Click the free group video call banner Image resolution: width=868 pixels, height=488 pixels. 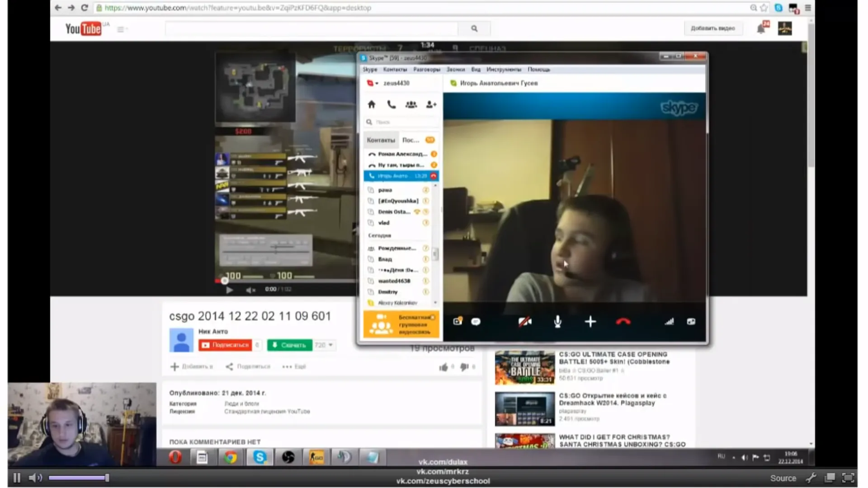401,324
